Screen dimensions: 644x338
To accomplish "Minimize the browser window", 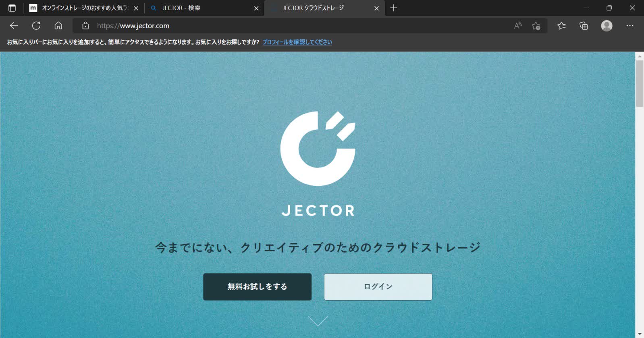I will pos(586,8).
